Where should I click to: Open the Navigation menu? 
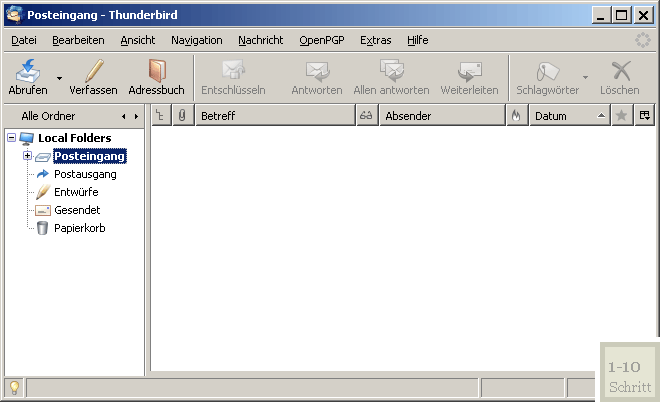pos(197,40)
